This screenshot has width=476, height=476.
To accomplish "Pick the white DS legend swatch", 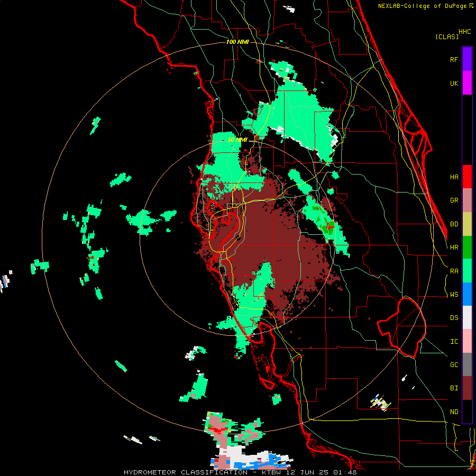I will point(467,317).
